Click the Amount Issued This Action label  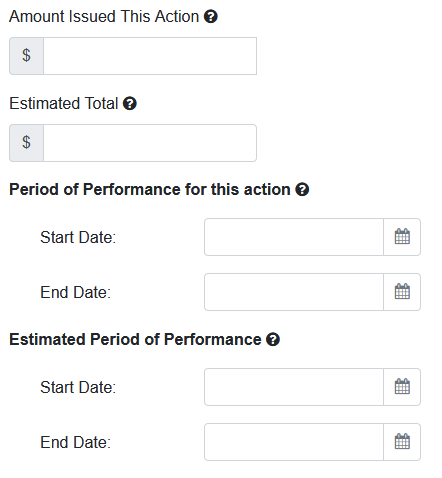pyautogui.click(x=104, y=16)
